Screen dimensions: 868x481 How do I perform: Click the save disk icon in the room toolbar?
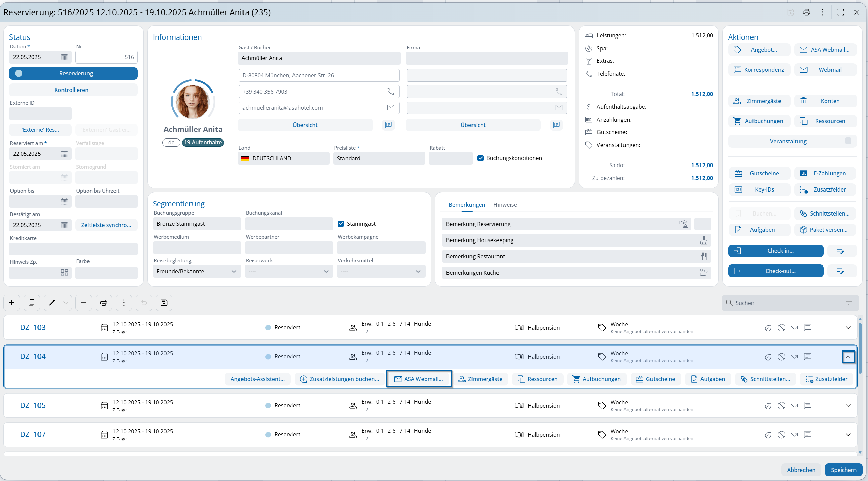click(x=164, y=303)
